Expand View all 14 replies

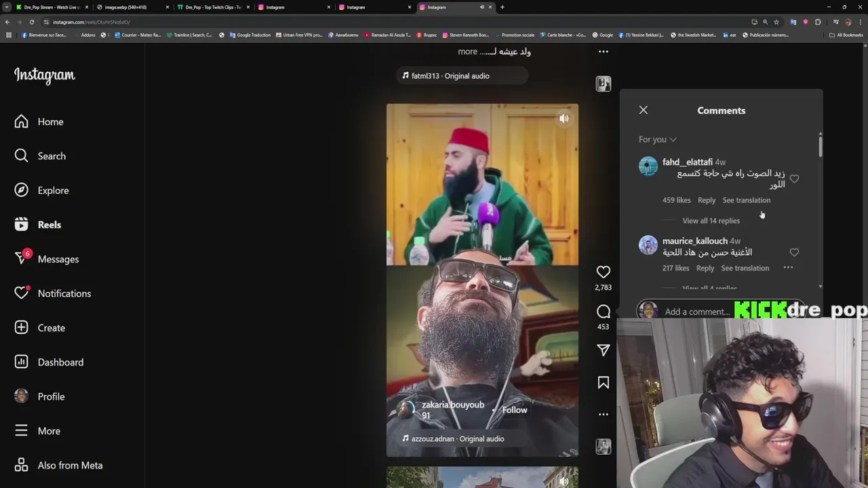[x=711, y=221]
